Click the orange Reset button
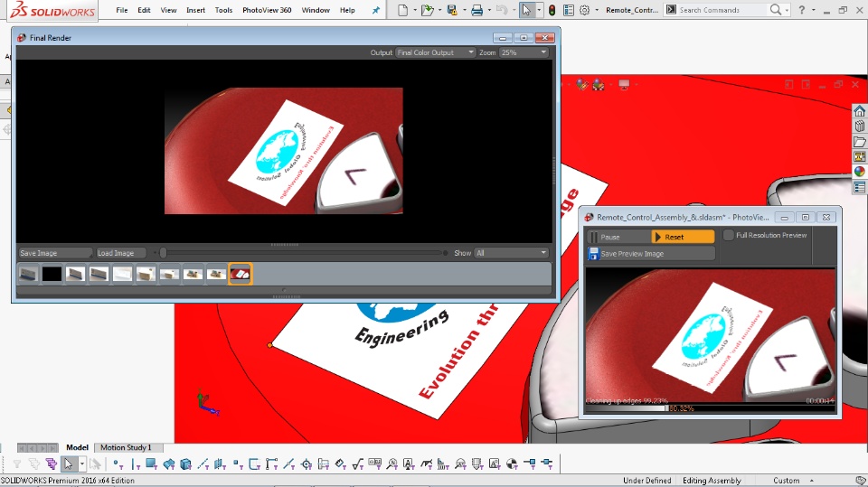Image resolution: width=868 pixels, height=487 pixels. 684,237
